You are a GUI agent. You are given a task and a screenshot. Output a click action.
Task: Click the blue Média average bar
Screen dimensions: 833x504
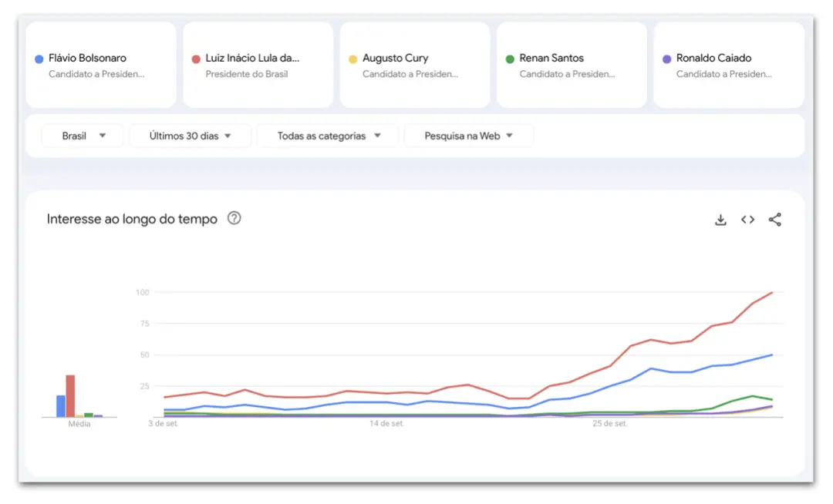click(x=61, y=406)
